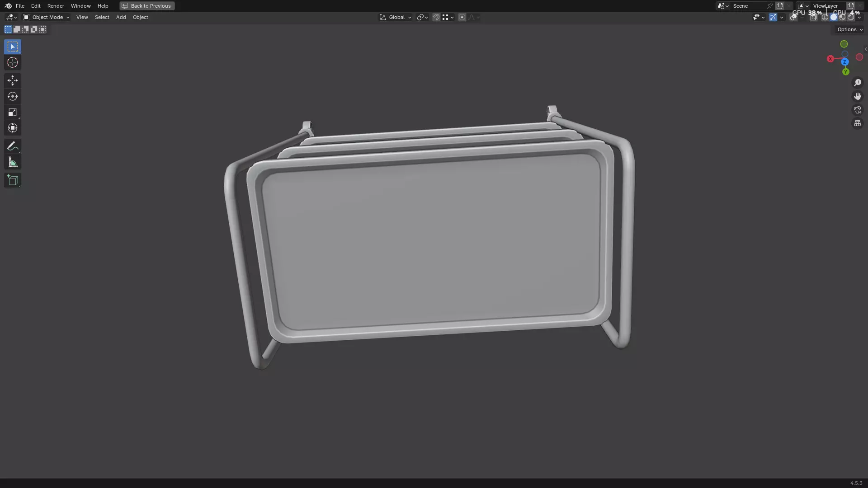
Task: Click the Scene name field
Action: [x=748, y=6]
